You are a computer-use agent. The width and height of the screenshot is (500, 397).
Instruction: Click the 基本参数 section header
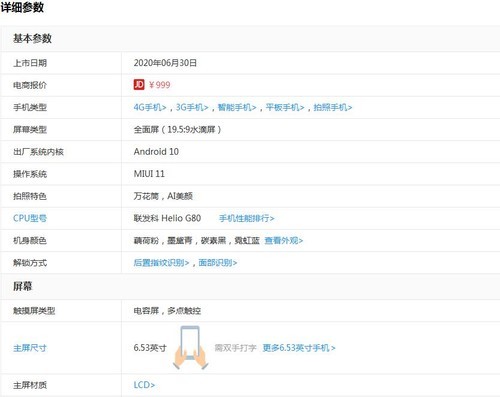pos(32,38)
